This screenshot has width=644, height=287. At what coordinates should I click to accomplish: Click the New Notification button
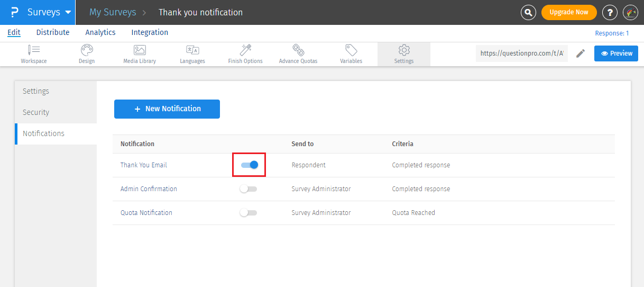click(x=167, y=109)
